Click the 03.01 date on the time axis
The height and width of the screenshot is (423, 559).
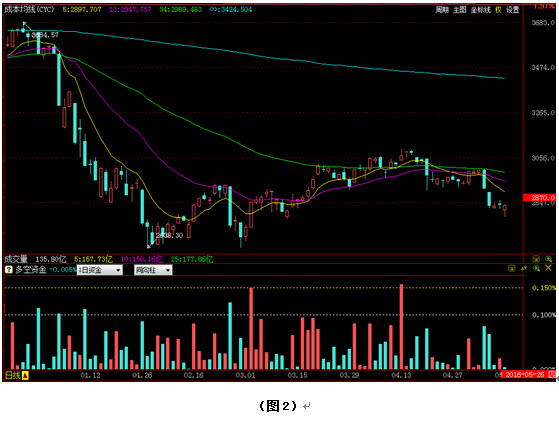coord(245,375)
